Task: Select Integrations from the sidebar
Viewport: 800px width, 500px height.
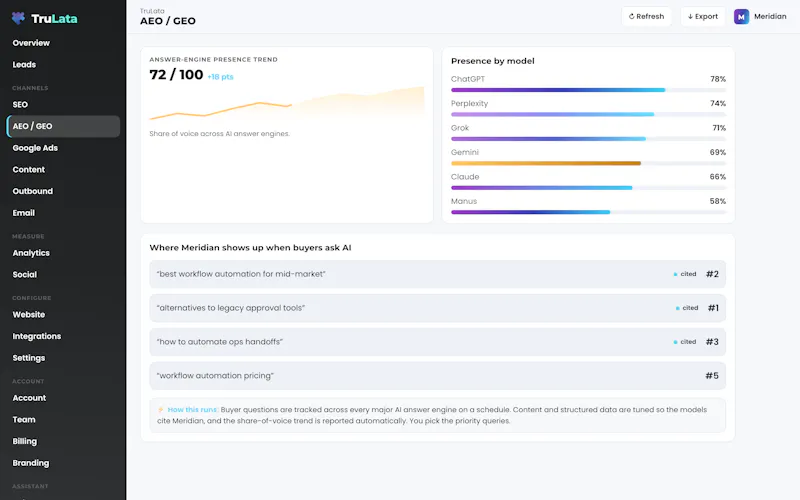Action: pos(37,336)
